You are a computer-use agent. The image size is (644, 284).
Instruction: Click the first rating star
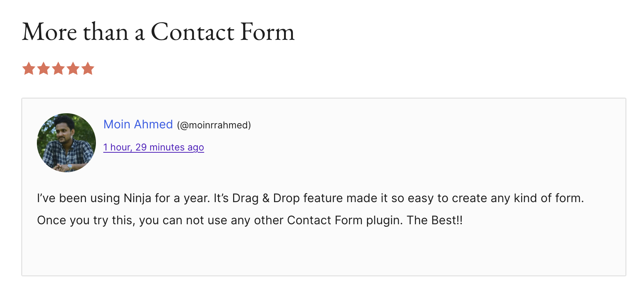pos(28,69)
